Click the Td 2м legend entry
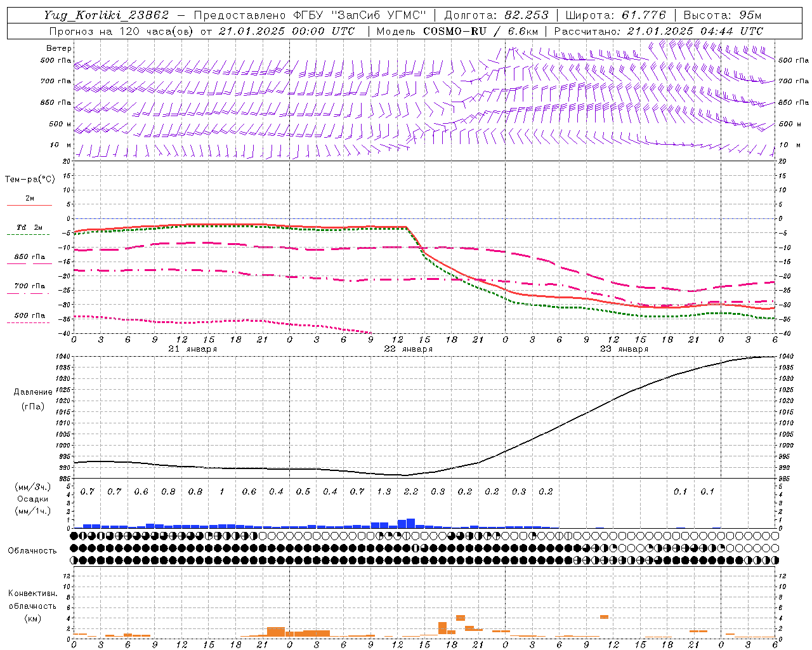The height and width of the screenshot is (650, 812). 29,227
